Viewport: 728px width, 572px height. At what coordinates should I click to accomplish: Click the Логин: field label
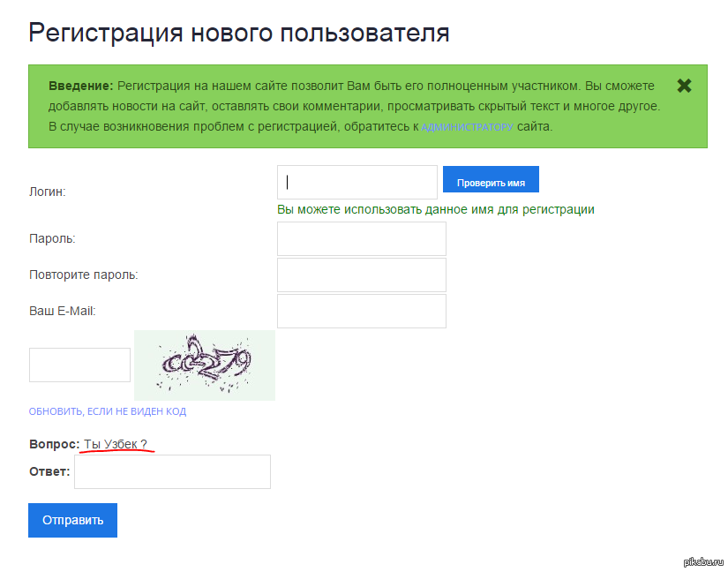48,192
